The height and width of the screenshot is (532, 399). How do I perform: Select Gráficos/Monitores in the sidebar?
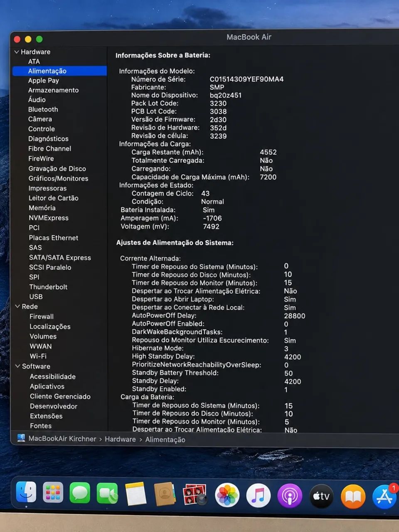point(58,178)
